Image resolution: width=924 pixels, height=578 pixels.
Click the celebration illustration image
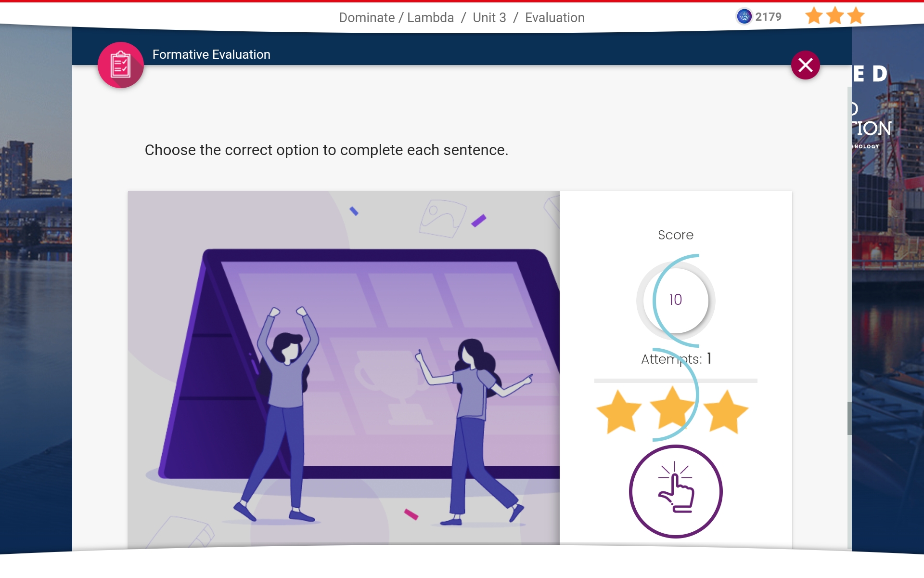(x=344, y=368)
